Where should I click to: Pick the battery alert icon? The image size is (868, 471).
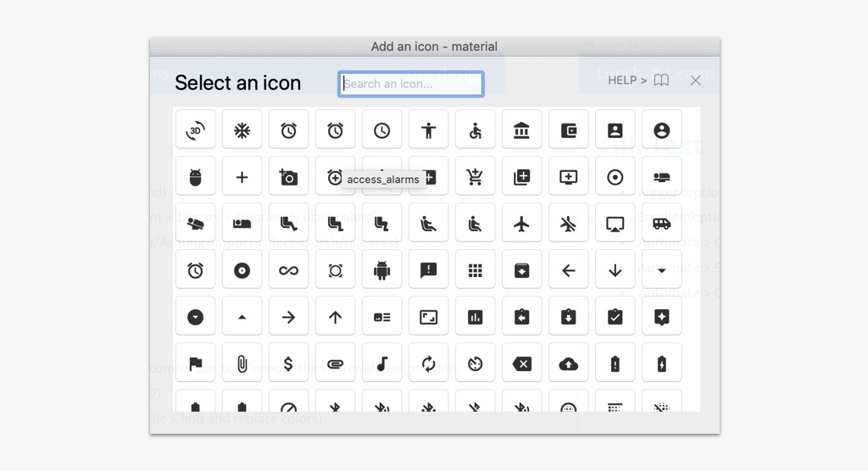tap(615, 363)
